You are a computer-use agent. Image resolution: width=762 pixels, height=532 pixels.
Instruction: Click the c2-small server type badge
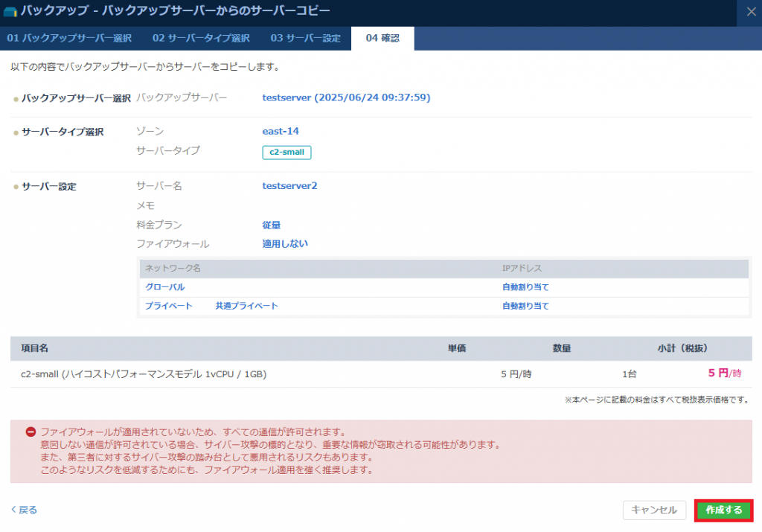click(286, 152)
